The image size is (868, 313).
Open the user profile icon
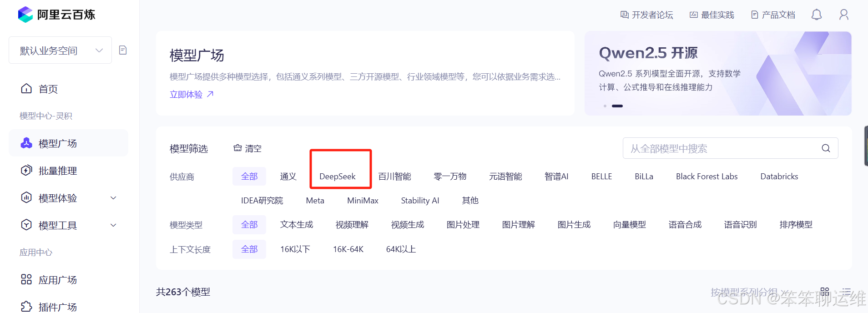point(844,15)
